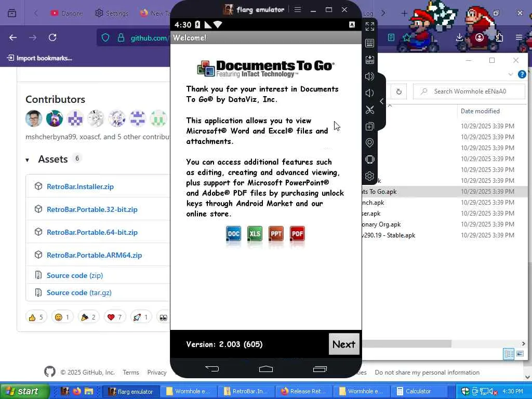
Task: Lower emulator volume with the lower speaker icon
Action: click(x=369, y=93)
